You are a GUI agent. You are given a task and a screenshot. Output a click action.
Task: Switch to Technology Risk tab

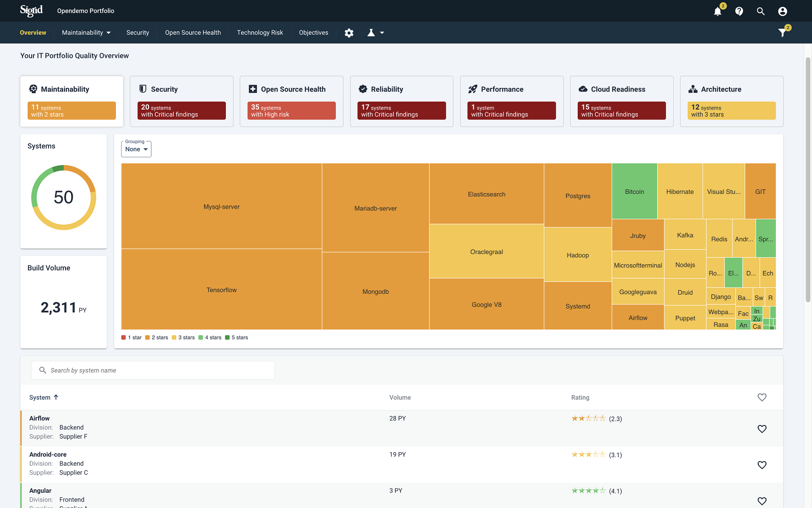click(x=260, y=33)
